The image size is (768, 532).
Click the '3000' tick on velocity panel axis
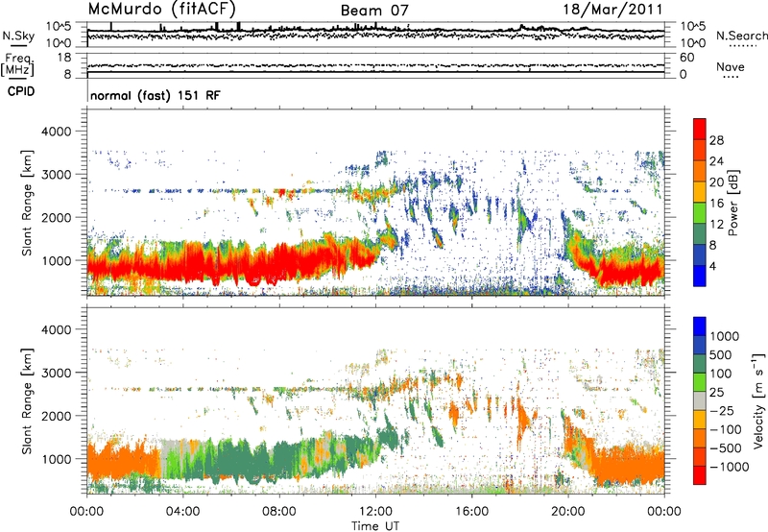coord(56,374)
